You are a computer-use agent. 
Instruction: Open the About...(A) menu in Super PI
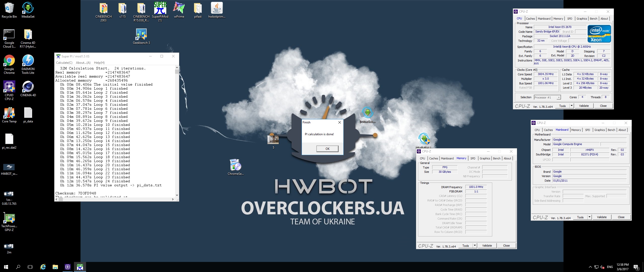click(x=83, y=63)
